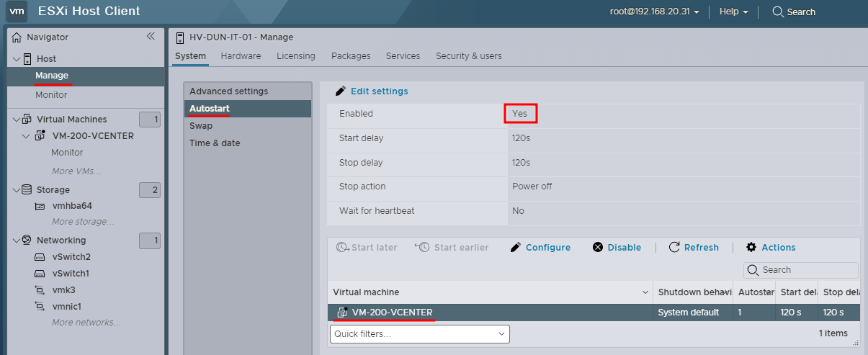Select Monitor under VM-200-VCENTER
The image size is (868, 355).
pyautogui.click(x=67, y=153)
